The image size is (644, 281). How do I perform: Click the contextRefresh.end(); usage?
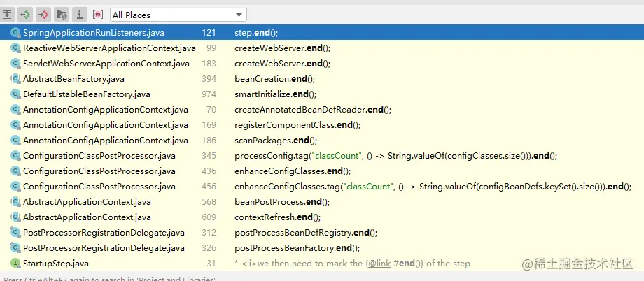[x=278, y=217]
